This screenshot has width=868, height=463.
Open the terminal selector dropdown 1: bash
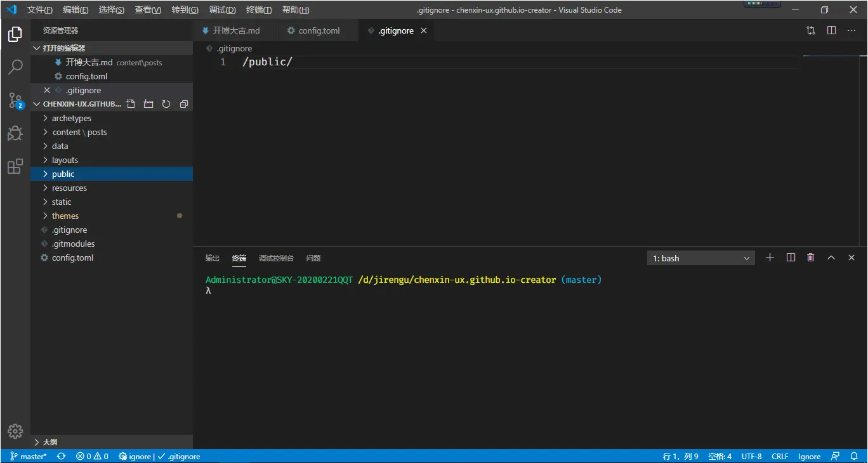tap(701, 258)
